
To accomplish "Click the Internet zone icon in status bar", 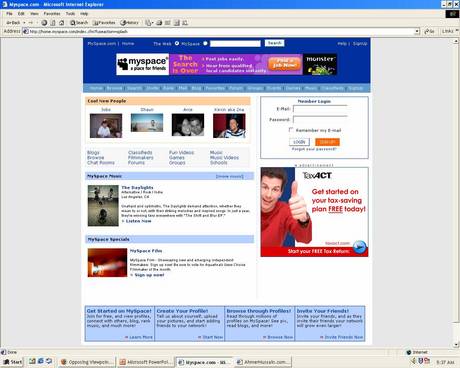I will tap(409, 352).
